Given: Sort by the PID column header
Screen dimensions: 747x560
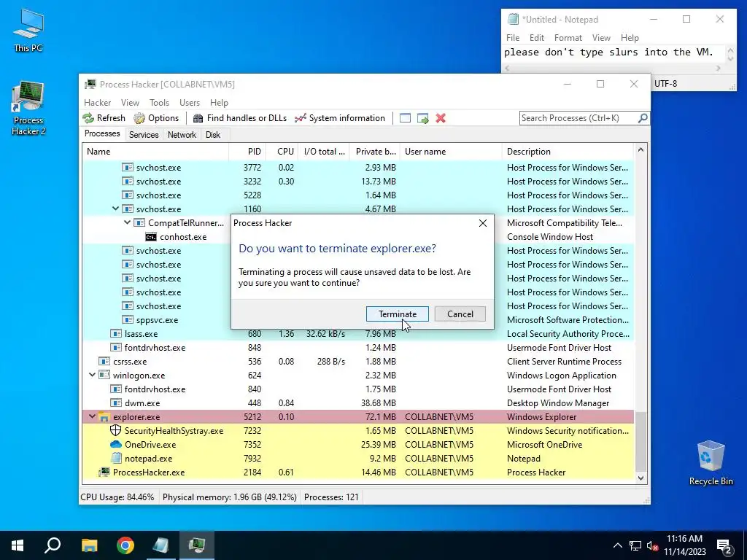Looking at the screenshot, I should point(247,152).
